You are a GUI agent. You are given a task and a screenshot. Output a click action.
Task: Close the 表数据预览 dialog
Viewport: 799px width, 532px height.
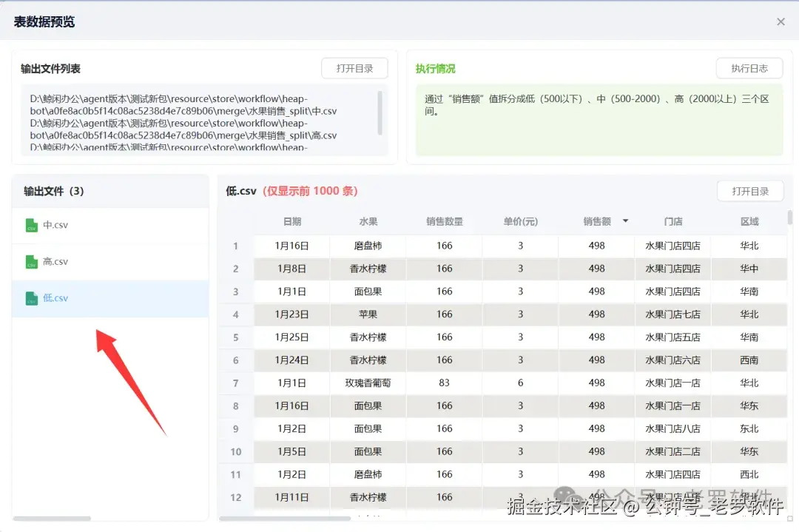tap(781, 21)
